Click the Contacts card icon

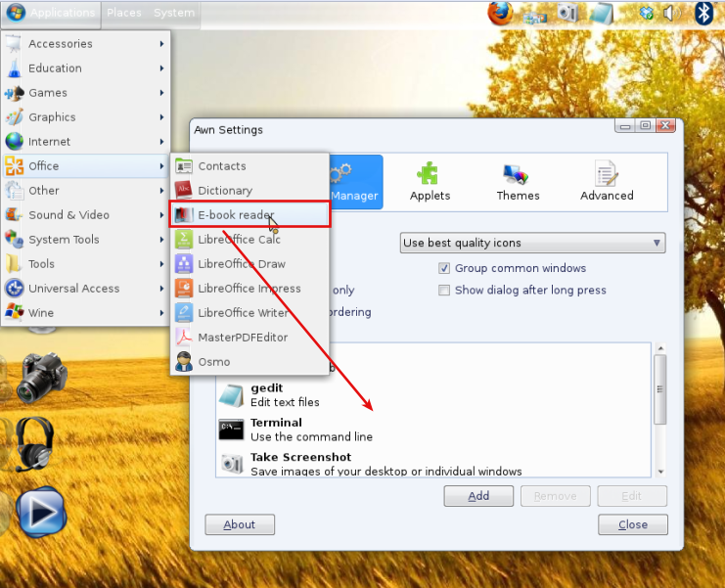pyautogui.click(x=184, y=166)
